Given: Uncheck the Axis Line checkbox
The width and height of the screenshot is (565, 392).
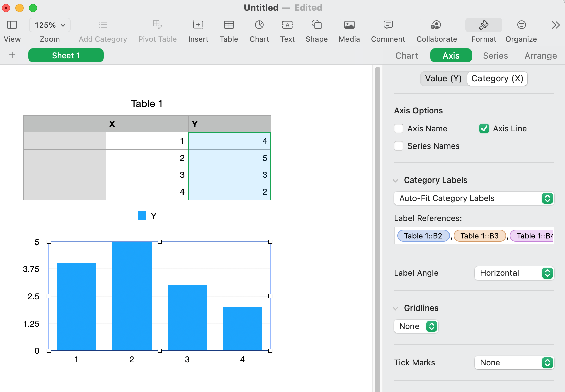Looking at the screenshot, I should tap(484, 129).
